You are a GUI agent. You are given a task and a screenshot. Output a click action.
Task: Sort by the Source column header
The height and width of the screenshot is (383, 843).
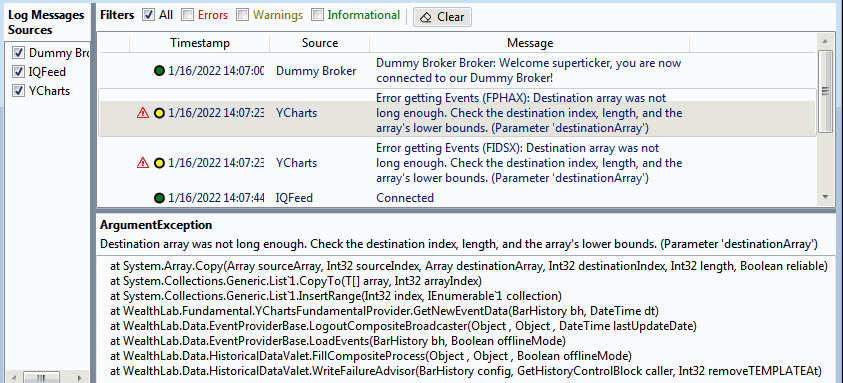pos(320,43)
